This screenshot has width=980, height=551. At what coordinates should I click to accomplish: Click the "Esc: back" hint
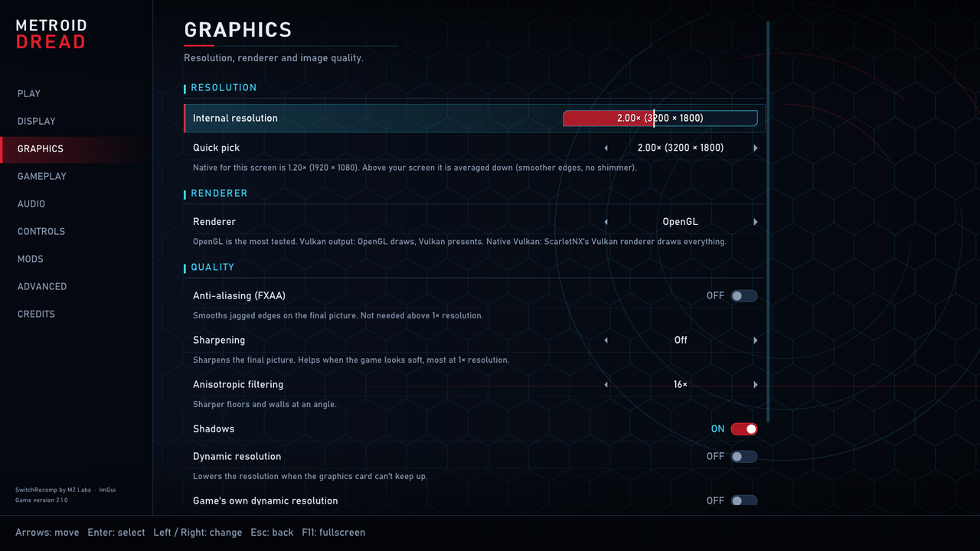(272, 533)
